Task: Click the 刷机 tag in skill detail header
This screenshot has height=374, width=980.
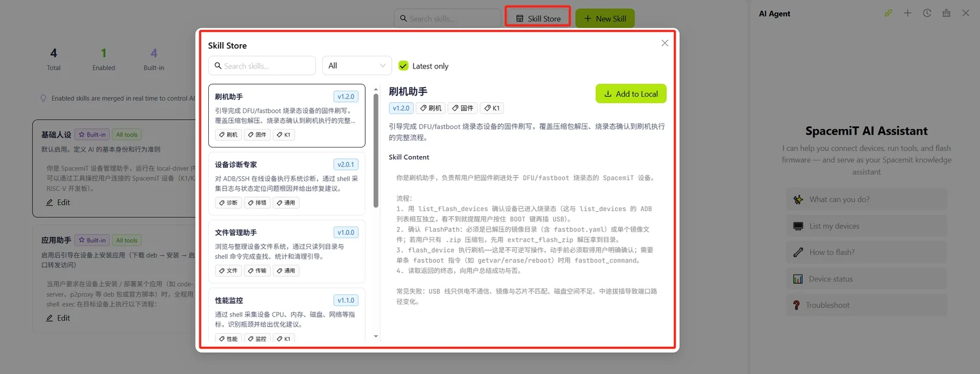Action: (x=431, y=108)
